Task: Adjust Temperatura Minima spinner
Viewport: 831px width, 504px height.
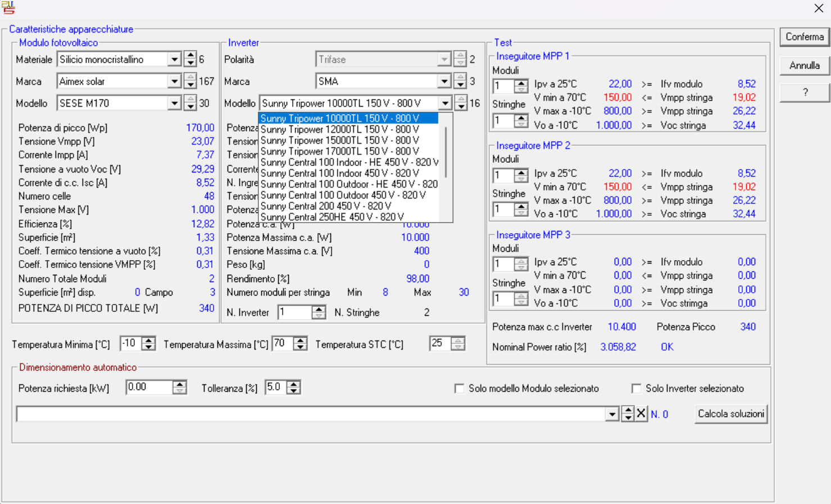Action: [149, 344]
